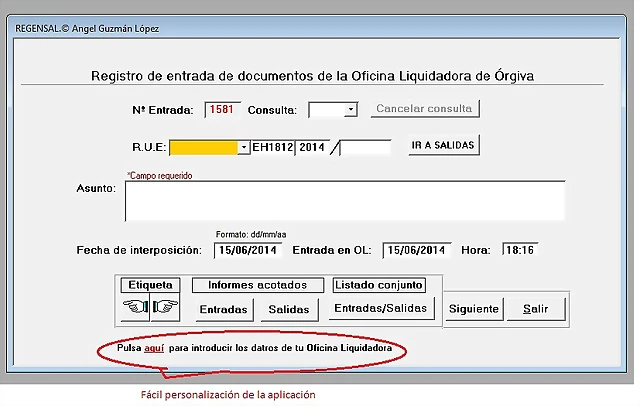Edit the Entrada en OL date field
Image resolution: width=640 pixels, height=406 pixels.
point(416,250)
